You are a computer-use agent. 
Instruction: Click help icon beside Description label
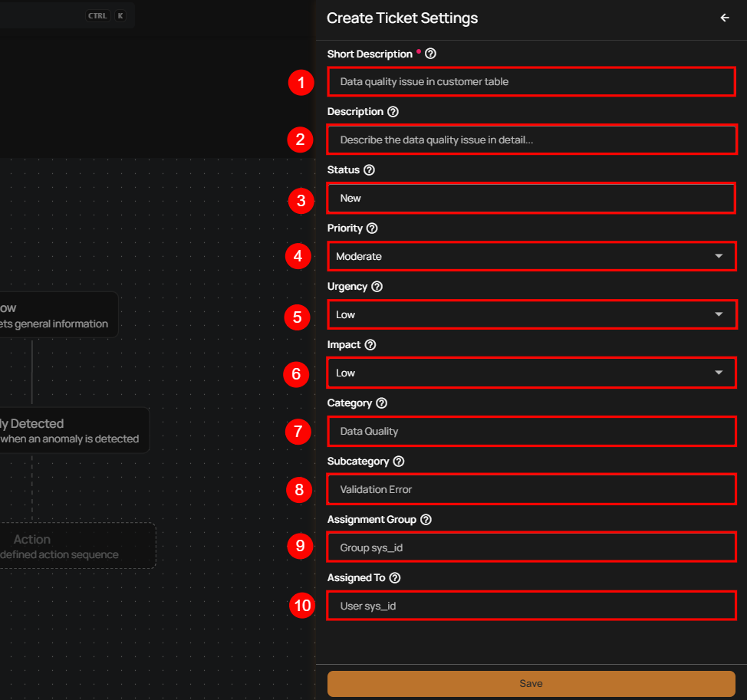pyautogui.click(x=393, y=112)
